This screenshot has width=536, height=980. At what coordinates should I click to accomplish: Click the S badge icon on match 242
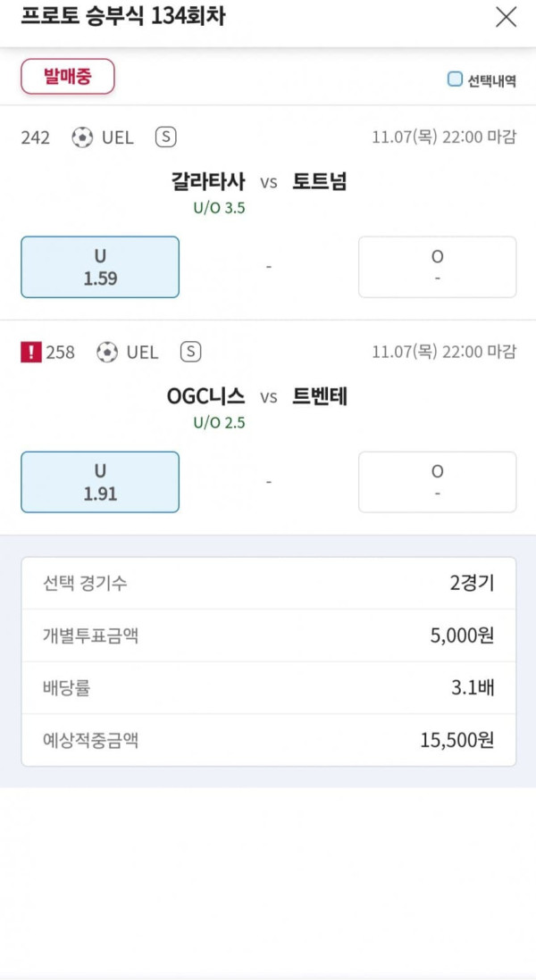point(165,137)
